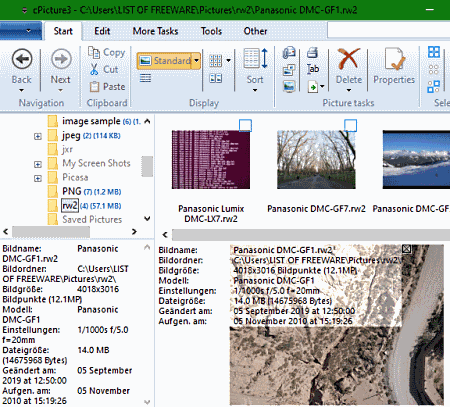The height and width of the screenshot is (407, 450).
Task: Close the picture info overlay X
Action: tap(406, 249)
